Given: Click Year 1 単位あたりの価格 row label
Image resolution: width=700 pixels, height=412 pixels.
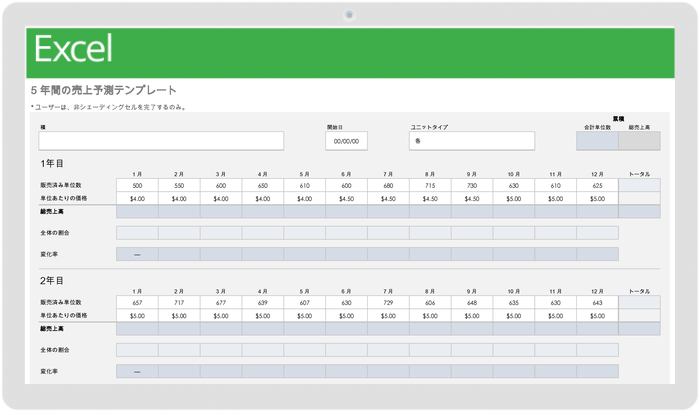Looking at the screenshot, I should [x=63, y=198].
